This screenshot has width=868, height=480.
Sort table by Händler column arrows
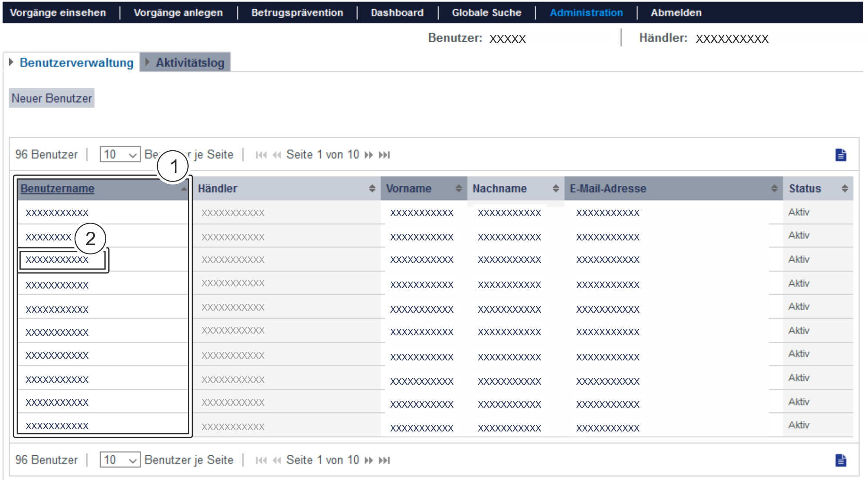point(372,188)
